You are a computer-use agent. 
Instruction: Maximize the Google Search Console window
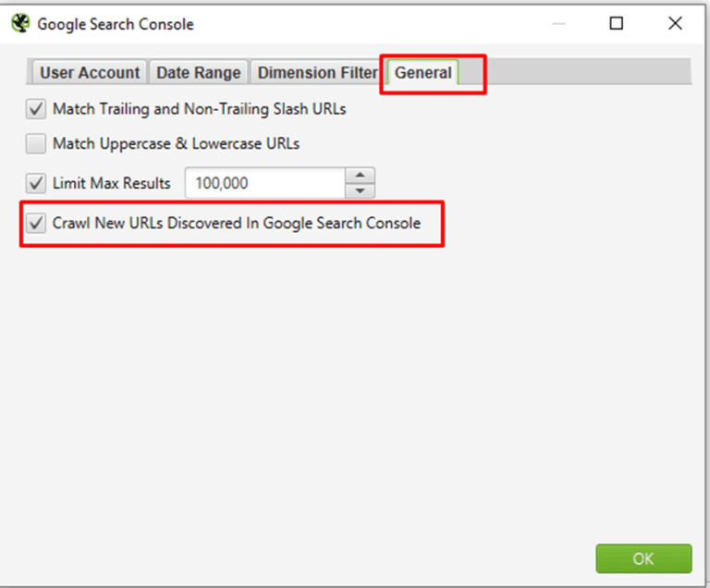click(617, 23)
